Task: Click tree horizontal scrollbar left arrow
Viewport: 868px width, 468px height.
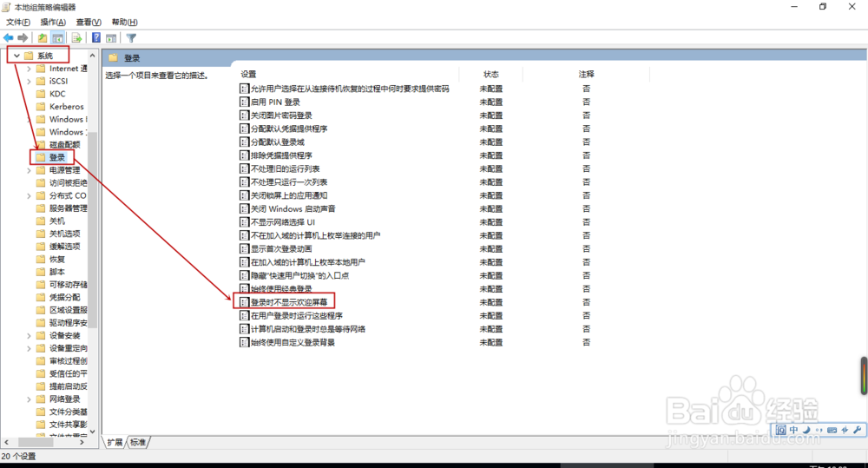Action: pos(7,442)
